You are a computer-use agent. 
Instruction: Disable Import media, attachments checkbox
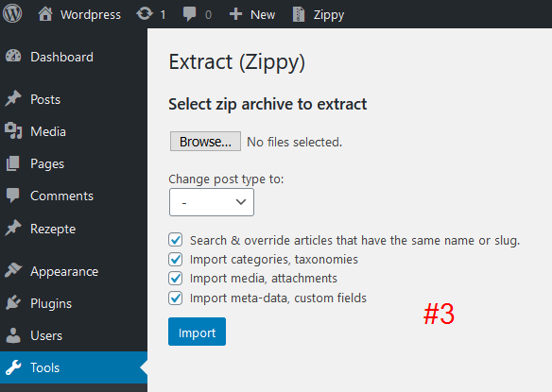(175, 279)
